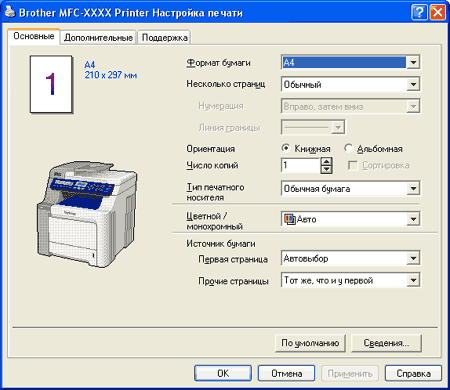This screenshot has width=450, height=390.
Task: Click the Brother printer illustration
Action: coord(87,213)
